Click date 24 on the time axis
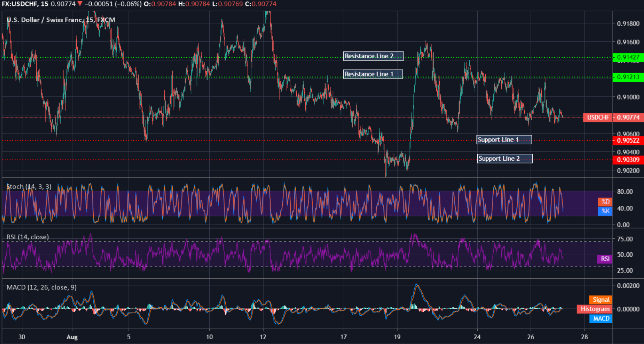644x344 pixels. tap(477, 337)
